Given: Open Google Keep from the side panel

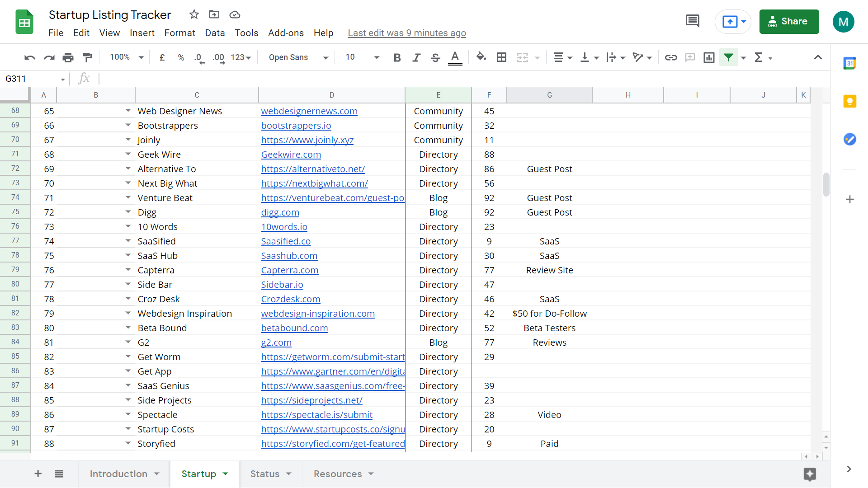Looking at the screenshot, I should tap(850, 101).
